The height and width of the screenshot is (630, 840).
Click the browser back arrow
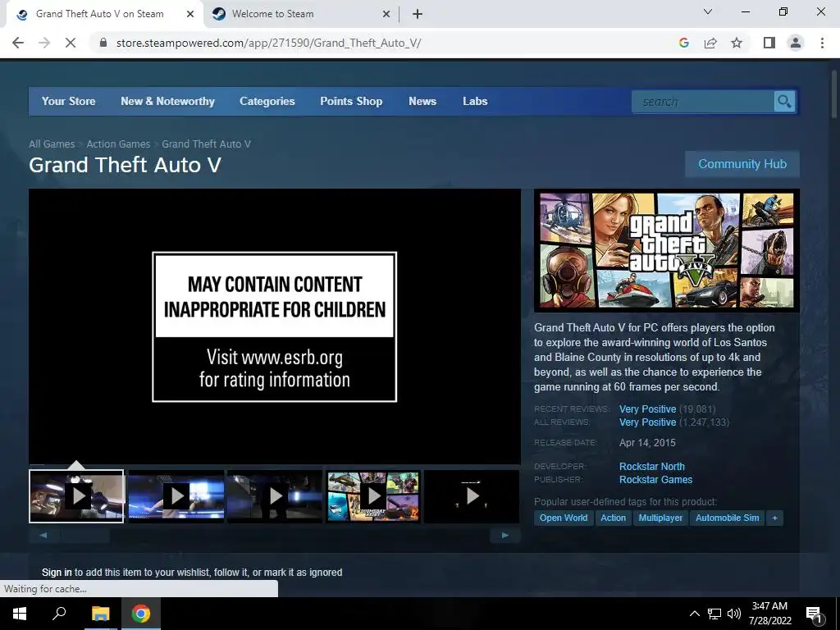click(x=18, y=43)
